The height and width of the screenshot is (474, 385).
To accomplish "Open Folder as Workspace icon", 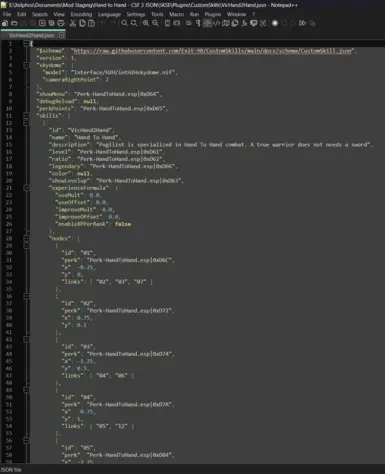I will tap(254, 23).
